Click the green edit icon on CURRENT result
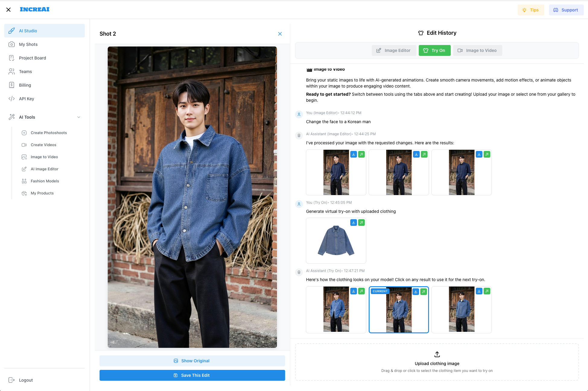Image resolution: width=588 pixels, height=391 pixels. click(424, 291)
